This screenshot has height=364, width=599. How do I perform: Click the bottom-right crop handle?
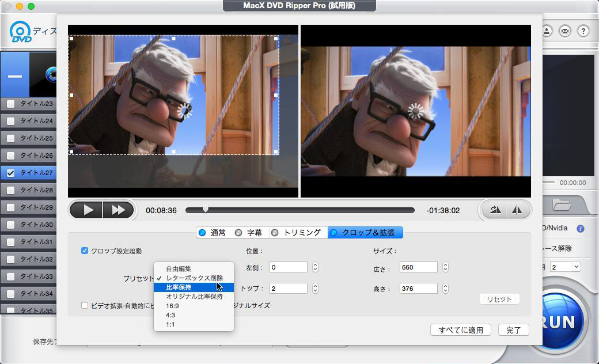point(276,151)
